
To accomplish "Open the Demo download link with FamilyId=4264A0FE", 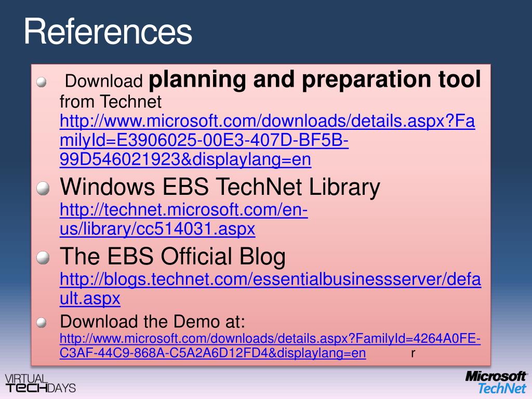I will click(x=270, y=345).
